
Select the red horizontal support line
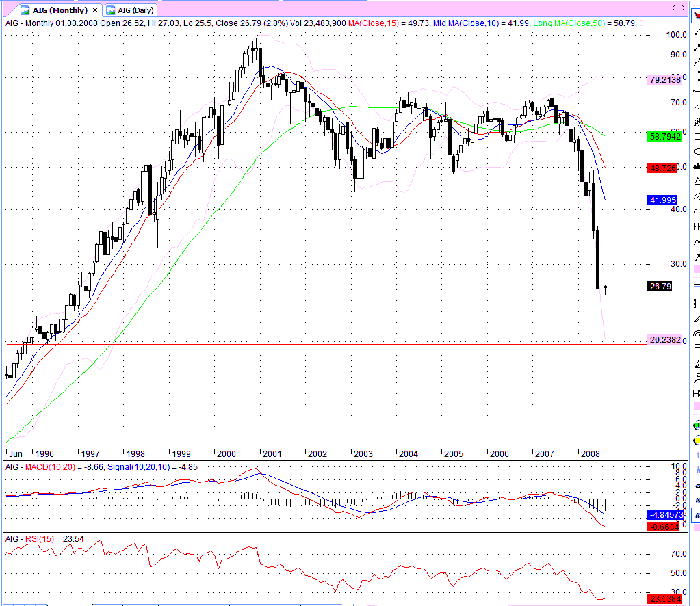[x=326, y=345]
